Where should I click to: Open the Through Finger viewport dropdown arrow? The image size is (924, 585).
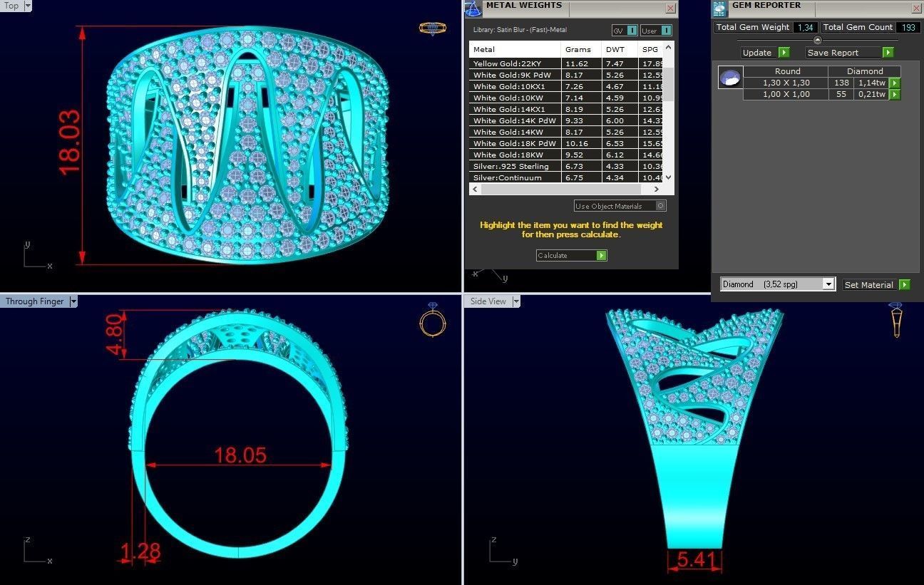pyautogui.click(x=73, y=301)
